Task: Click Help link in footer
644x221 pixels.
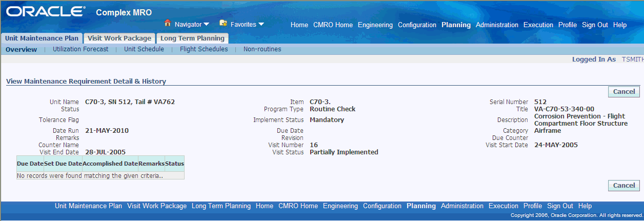Action: 585,206
